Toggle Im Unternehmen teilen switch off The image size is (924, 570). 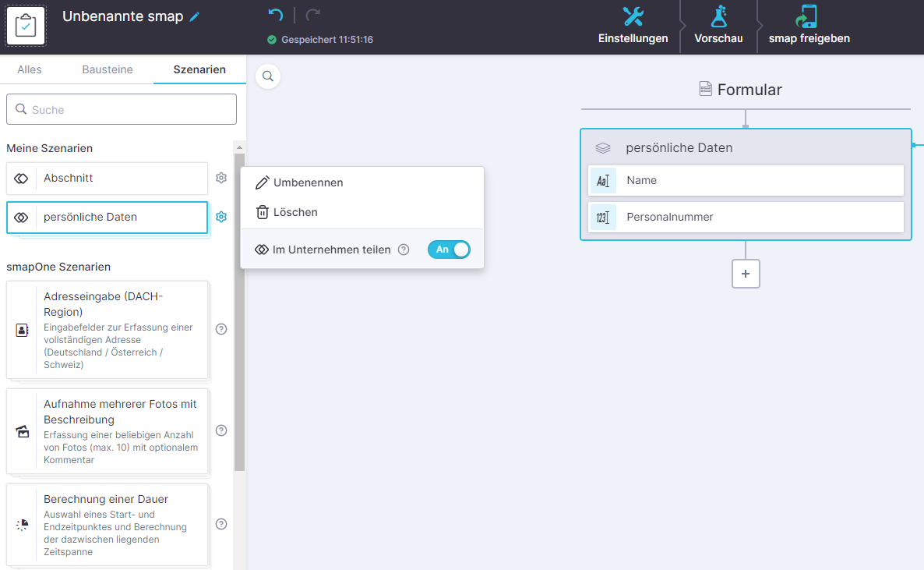[449, 250]
